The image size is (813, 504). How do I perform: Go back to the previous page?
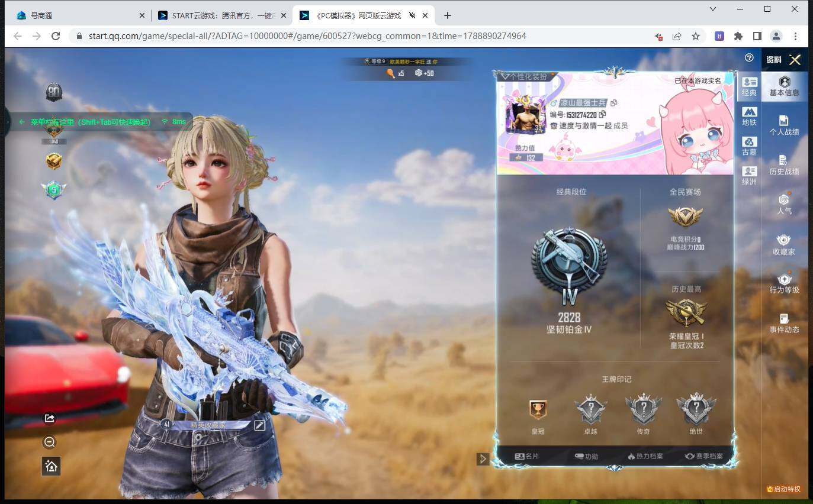point(18,36)
